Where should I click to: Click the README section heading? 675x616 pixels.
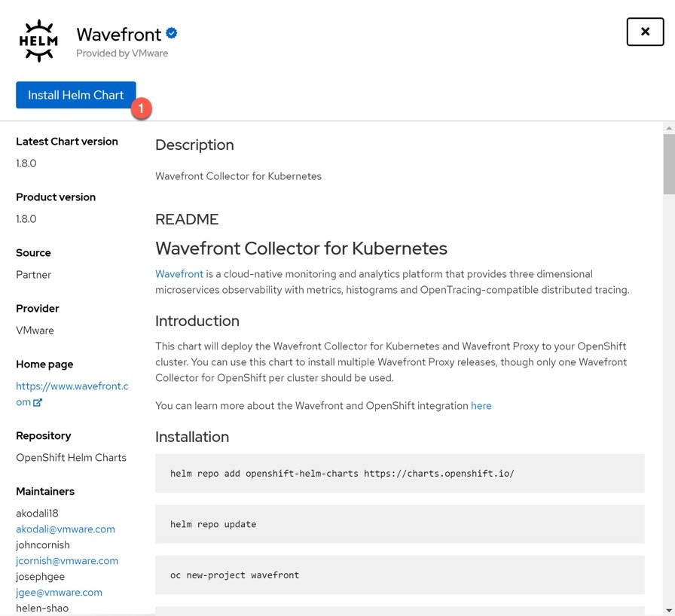tap(187, 219)
